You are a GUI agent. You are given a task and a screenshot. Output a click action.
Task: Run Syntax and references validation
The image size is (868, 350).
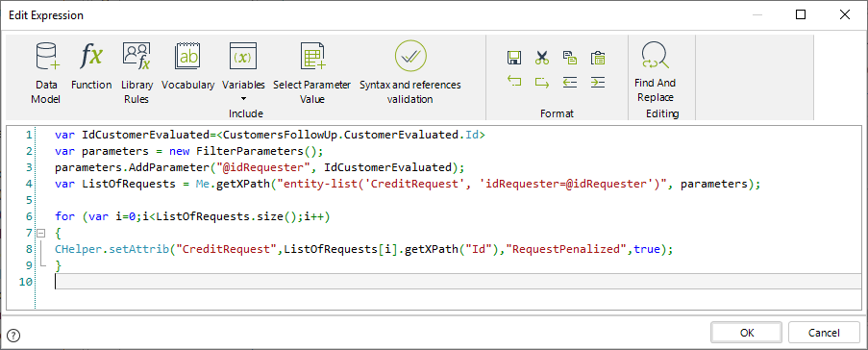coord(409,72)
